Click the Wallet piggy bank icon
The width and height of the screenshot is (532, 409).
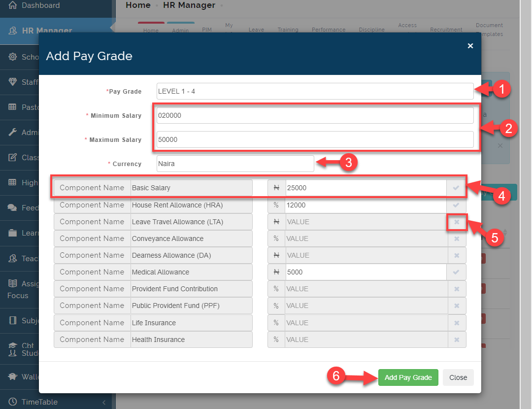12,376
